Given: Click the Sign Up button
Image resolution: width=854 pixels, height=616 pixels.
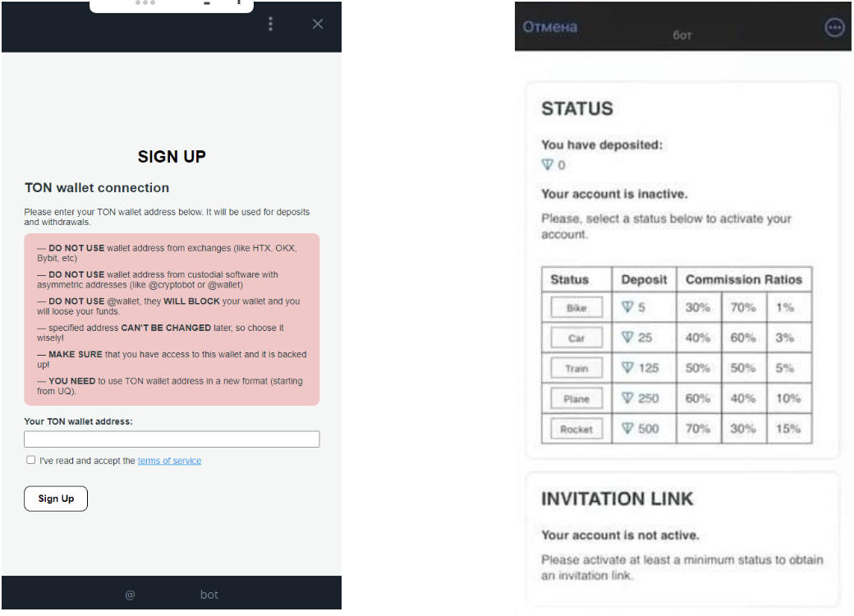Looking at the screenshot, I should [56, 499].
